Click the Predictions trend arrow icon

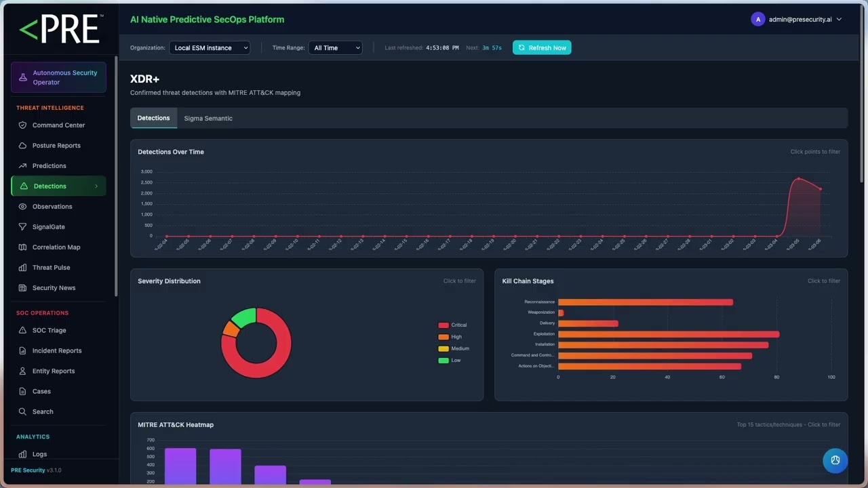tap(22, 166)
